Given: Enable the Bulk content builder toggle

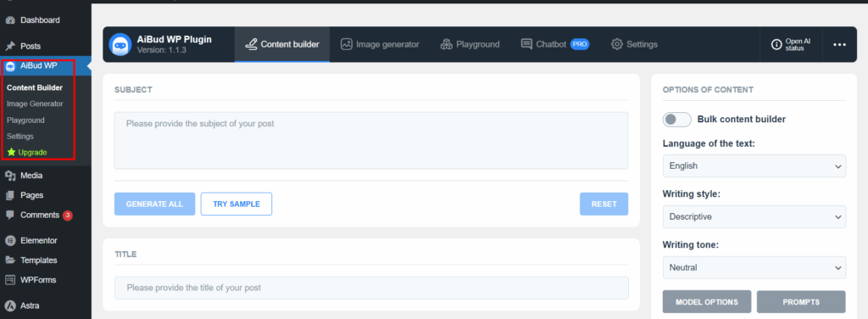Looking at the screenshot, I should (677, 119).
